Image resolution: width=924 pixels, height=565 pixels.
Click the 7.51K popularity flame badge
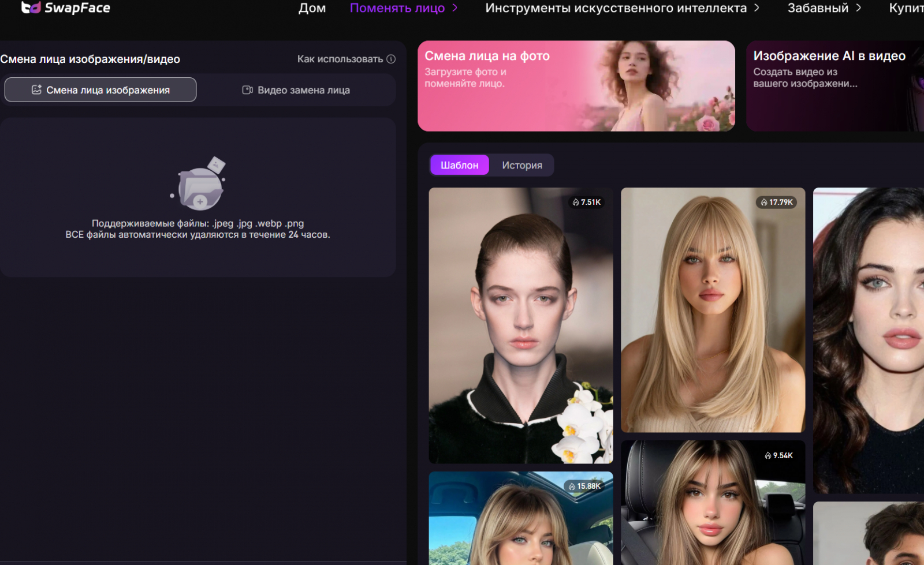pyautogui.click(x=587, y=202)
